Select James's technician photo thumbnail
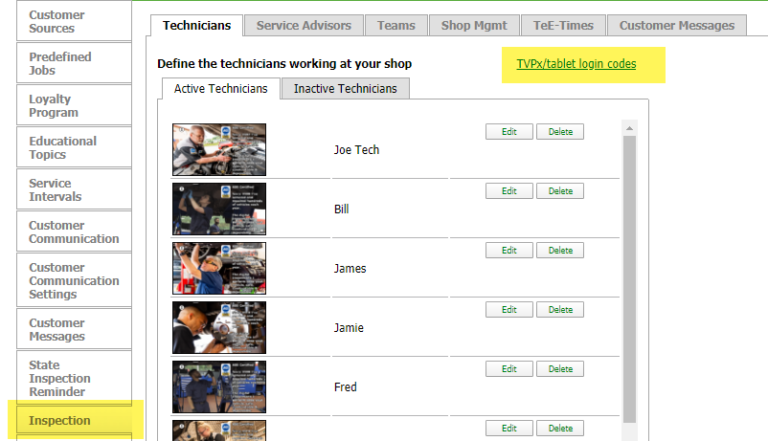 pyautogui.click(x=219, y=268)
